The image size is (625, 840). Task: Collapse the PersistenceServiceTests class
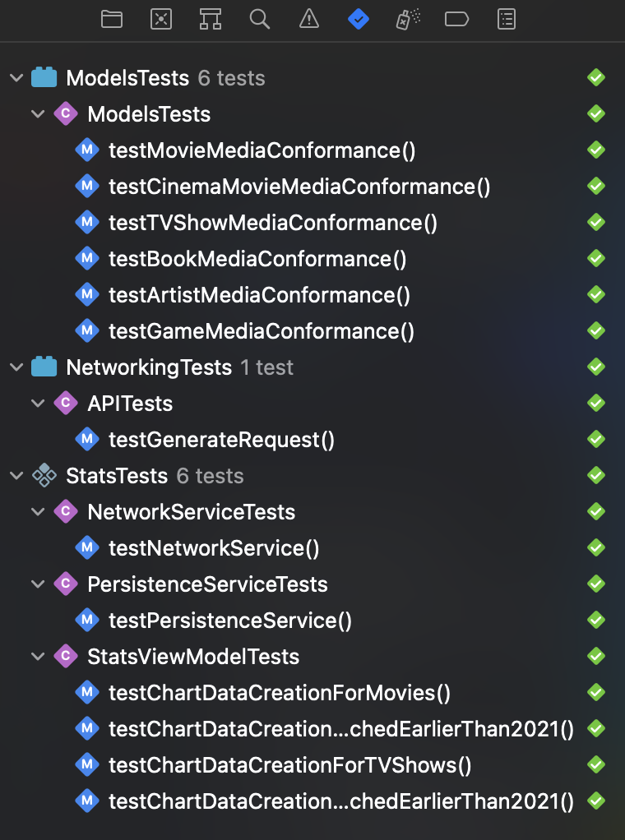pos(38,584)
